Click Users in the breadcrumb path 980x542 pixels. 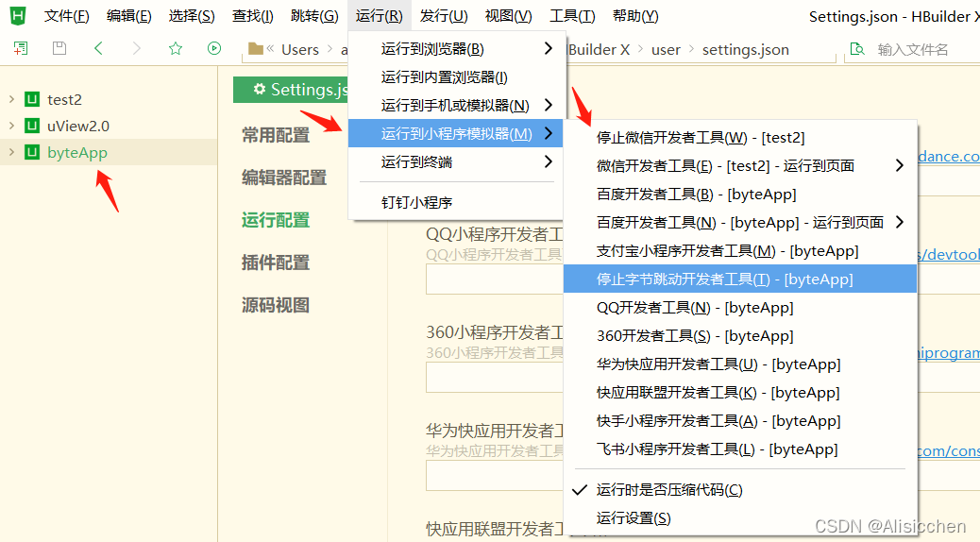[300, 49]
